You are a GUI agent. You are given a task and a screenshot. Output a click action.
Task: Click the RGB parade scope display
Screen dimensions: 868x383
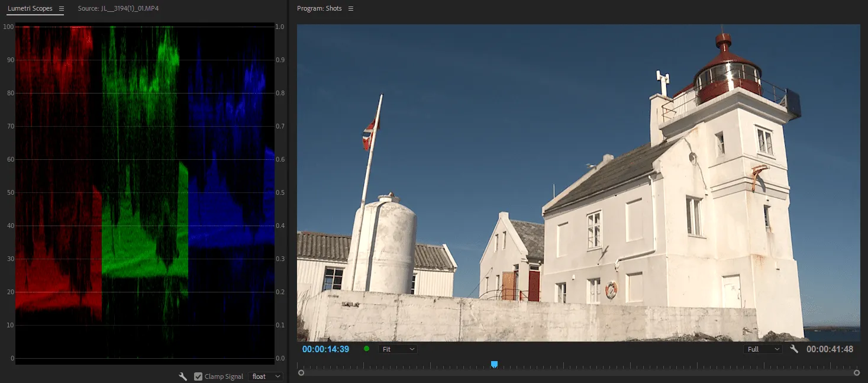pos(145,192)
